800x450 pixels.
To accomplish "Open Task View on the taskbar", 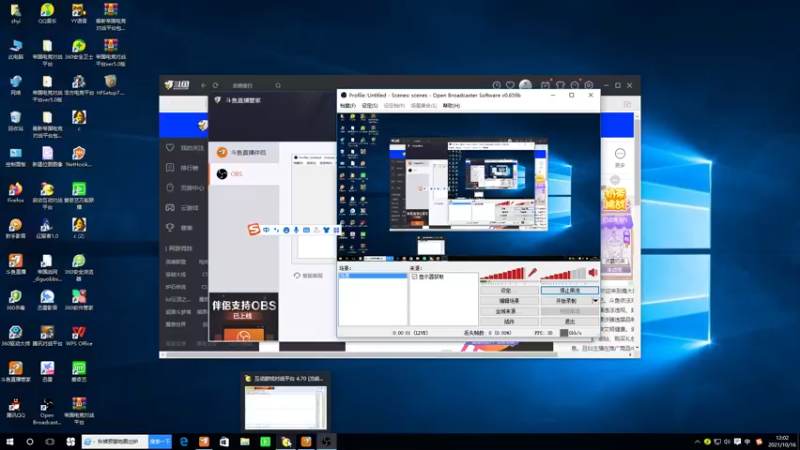I will click(49, 442).
